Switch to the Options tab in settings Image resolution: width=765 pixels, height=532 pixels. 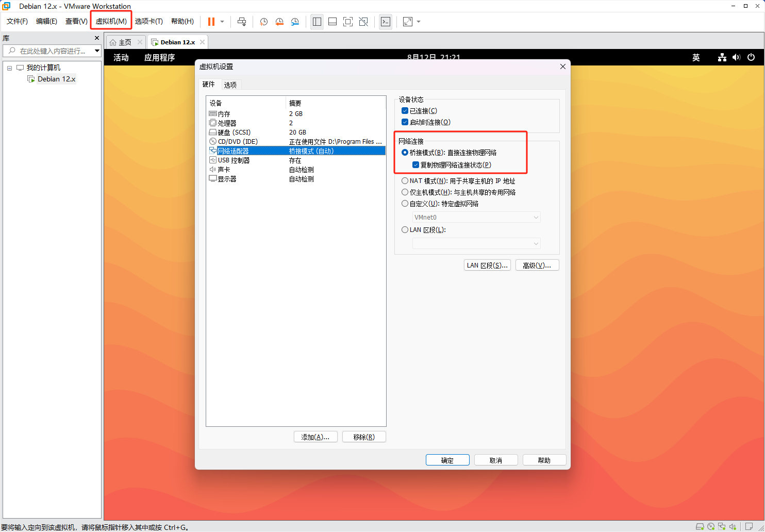[x=230, y=85]
